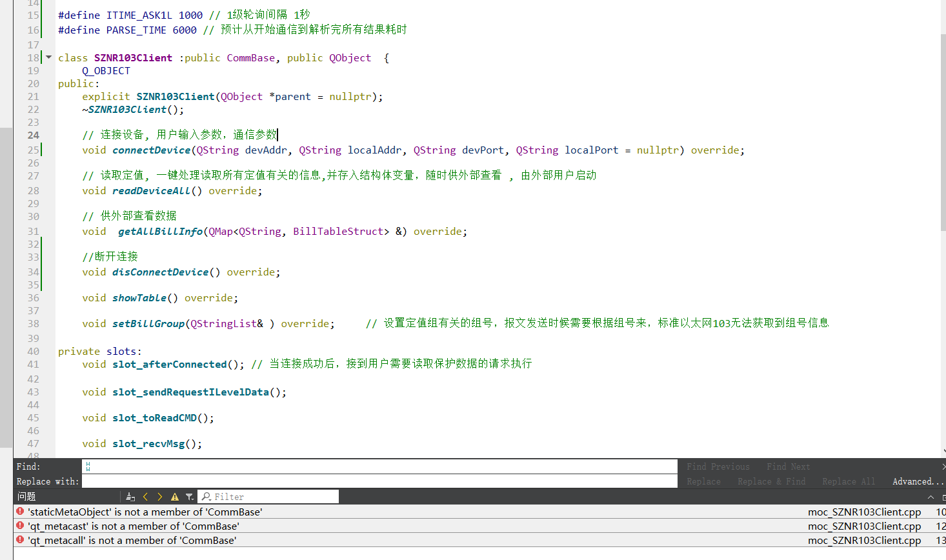The width and height of the screenshot is (946, 560).
Task: Click the Q_OBJECT macro on line 19
Action: coord(106,70)
